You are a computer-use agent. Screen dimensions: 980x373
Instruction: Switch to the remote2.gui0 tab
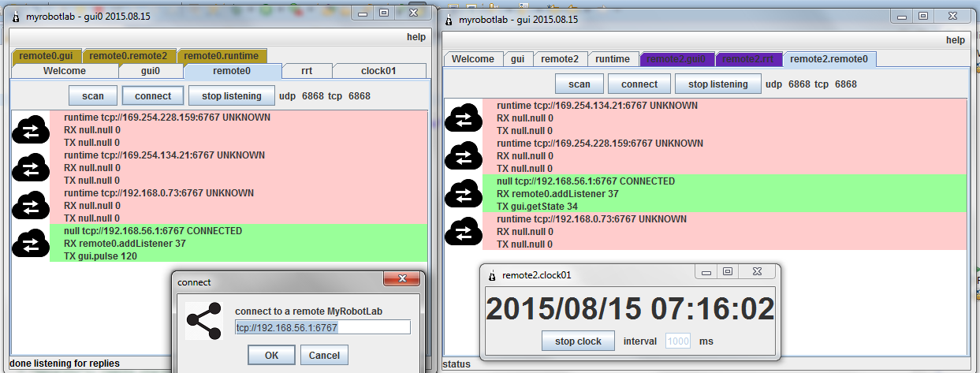click(677, 59)
